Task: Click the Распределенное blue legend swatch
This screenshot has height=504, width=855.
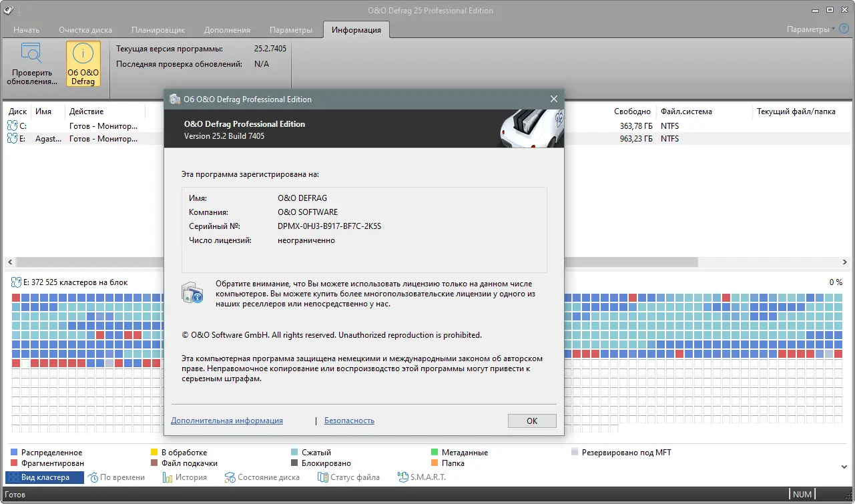Action: click(x=14, y=453)
